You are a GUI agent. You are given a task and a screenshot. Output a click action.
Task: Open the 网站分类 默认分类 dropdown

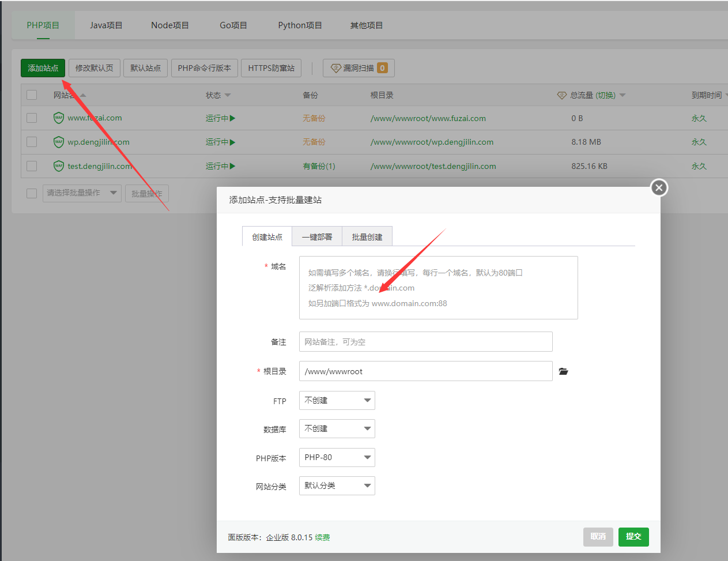point(337,485)
